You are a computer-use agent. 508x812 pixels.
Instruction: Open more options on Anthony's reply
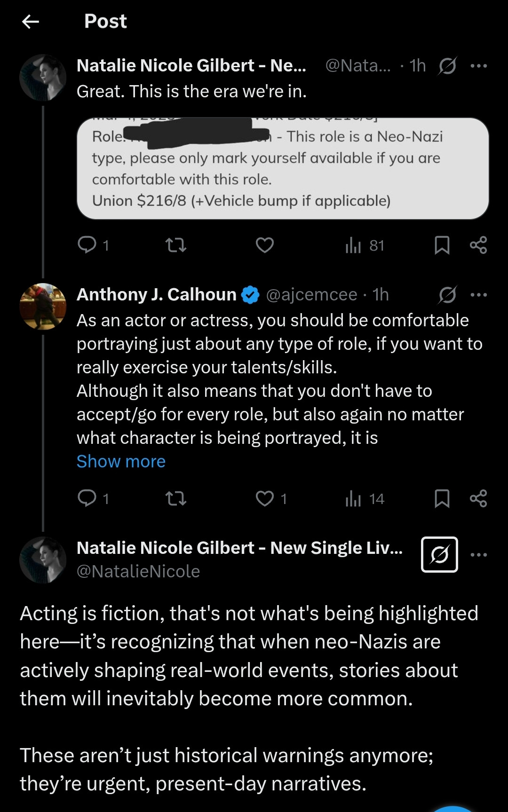pos(479,295)
